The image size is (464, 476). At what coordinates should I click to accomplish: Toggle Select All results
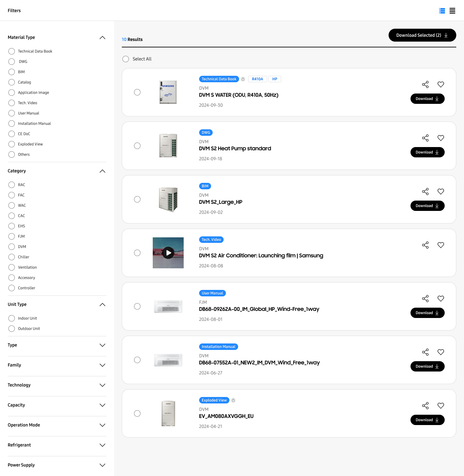click(126, 59)
